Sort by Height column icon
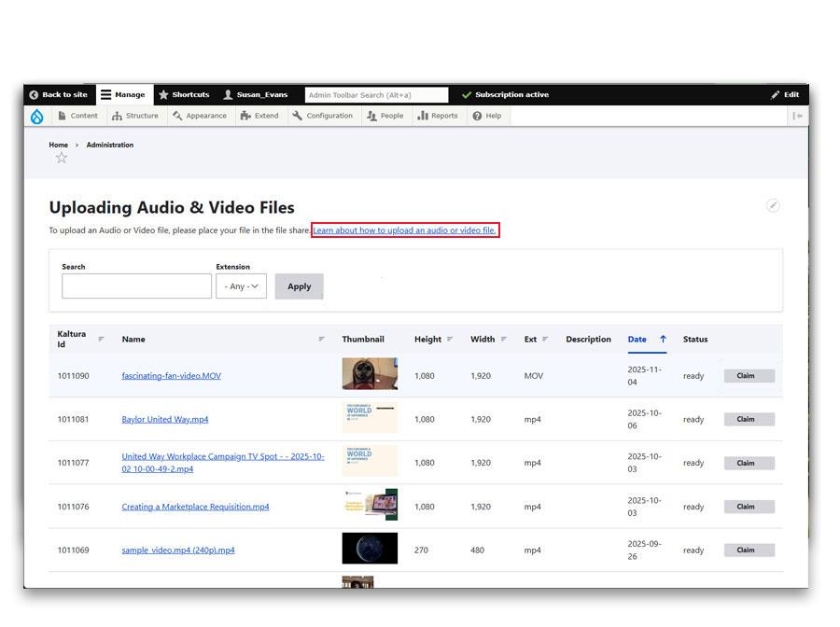This screenshot has height=627, width=840. [x=450, y=339]
